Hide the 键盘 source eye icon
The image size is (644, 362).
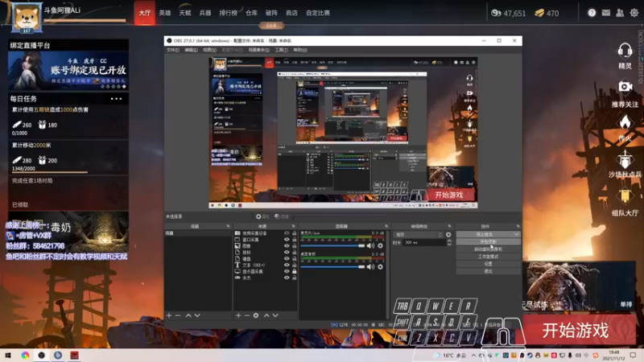(x=287, y=258)
